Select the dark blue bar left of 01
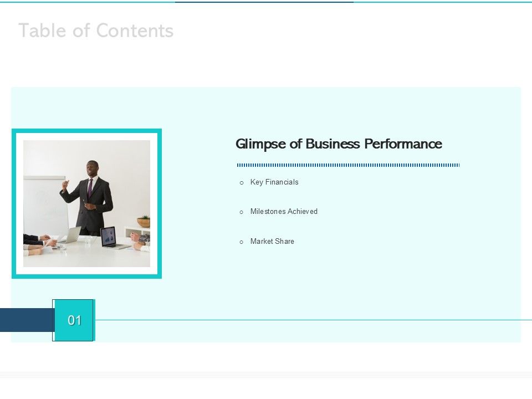This screenshot has height=399, width=532. coord(26,320)
